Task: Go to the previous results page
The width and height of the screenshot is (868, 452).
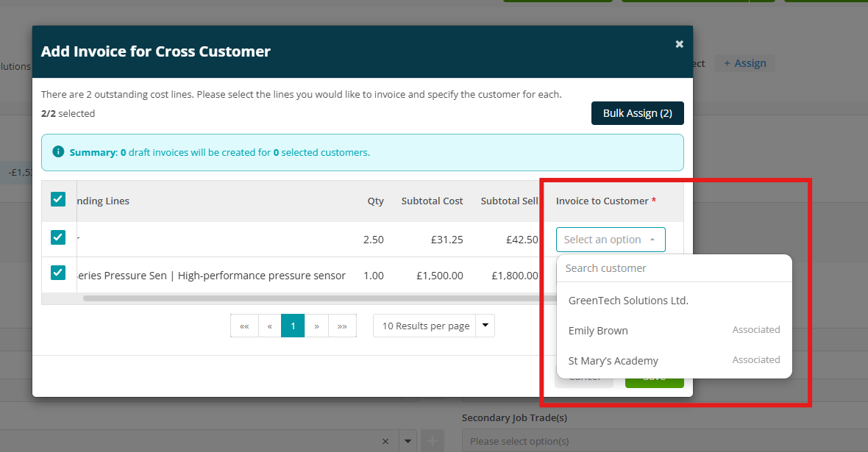Action: pos(269,326)
